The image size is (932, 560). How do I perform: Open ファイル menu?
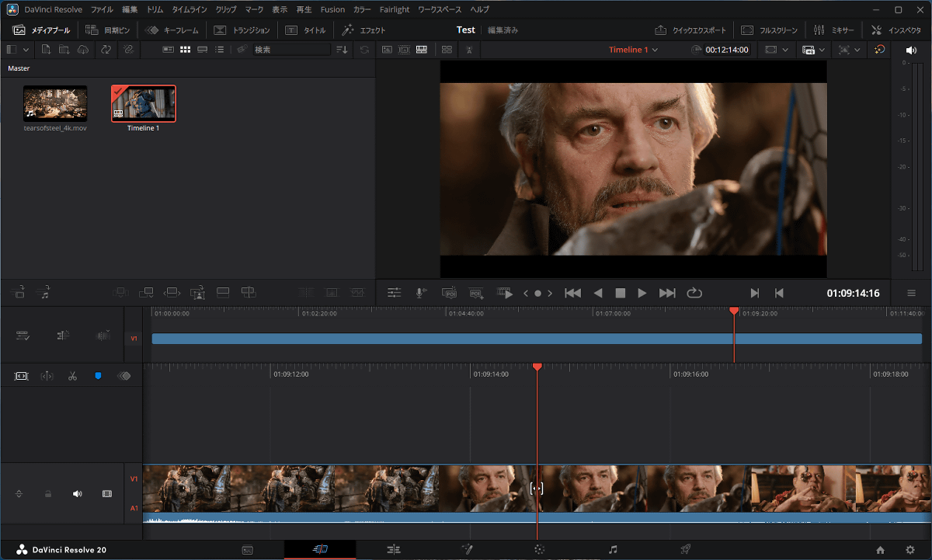coord(102,9)
